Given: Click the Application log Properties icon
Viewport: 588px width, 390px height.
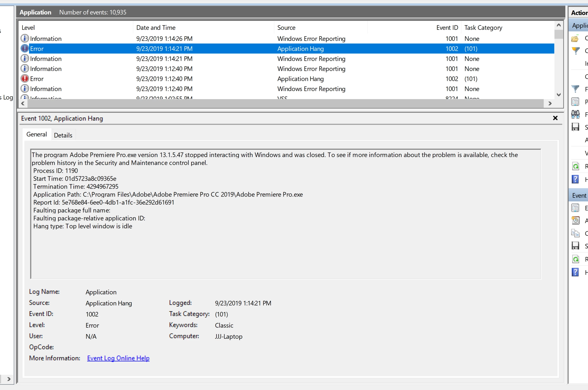Looking at the screenshot, I should click(x=575, y=102).
